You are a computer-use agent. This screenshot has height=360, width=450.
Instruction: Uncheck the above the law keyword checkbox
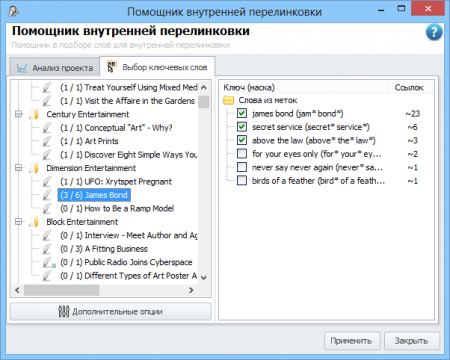click(x=242, y=140)
